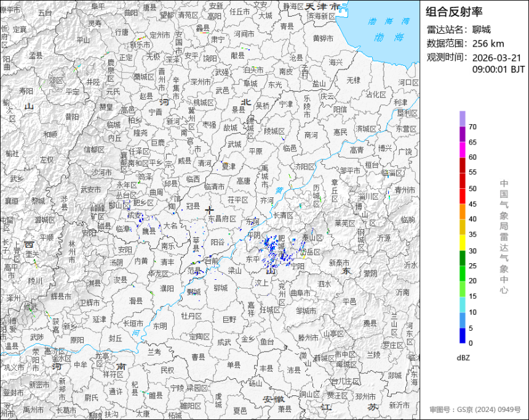Click the 武安市 map label
Image resolution: width=529 pixels, height=420 pixels.
(x=90, y=189)
